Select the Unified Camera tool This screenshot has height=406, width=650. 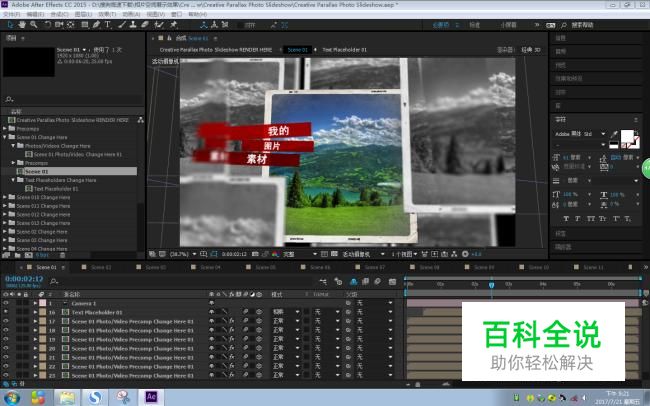[59, 25]
